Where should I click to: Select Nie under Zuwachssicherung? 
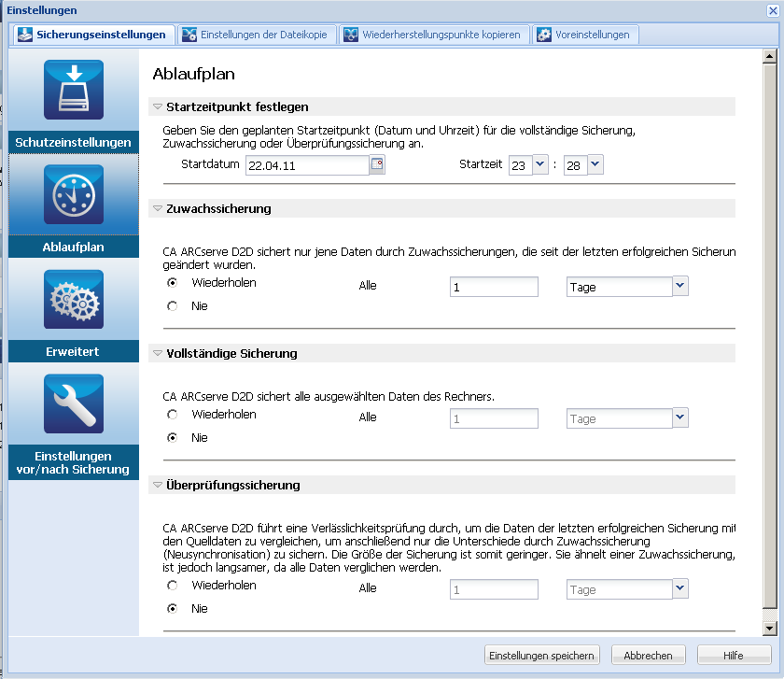172,306
